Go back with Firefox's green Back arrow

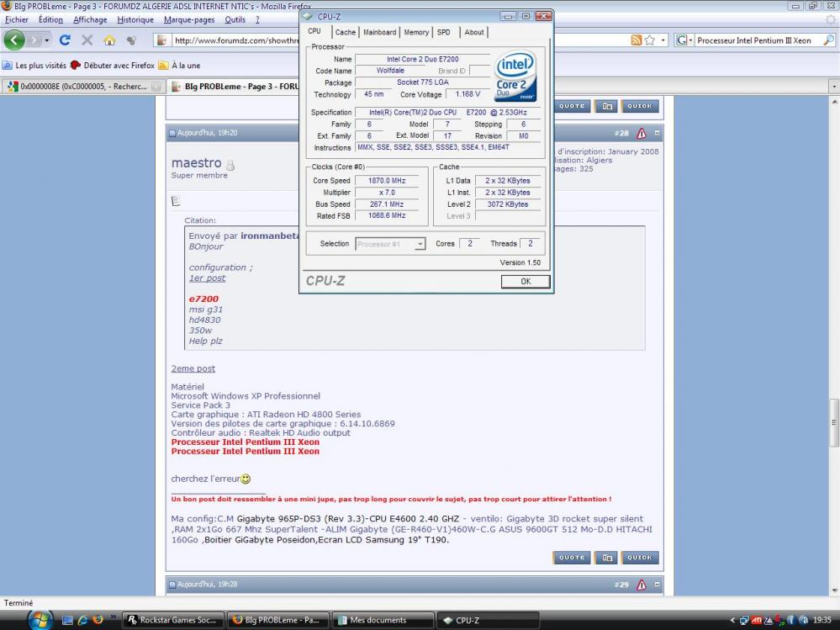tap(14, 40)
